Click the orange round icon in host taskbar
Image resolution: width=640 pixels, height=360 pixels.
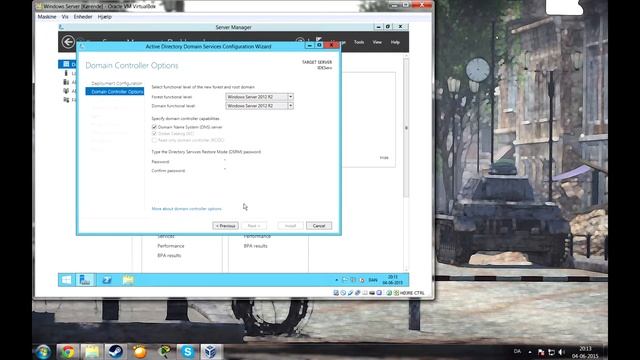[x=140, y=352]
